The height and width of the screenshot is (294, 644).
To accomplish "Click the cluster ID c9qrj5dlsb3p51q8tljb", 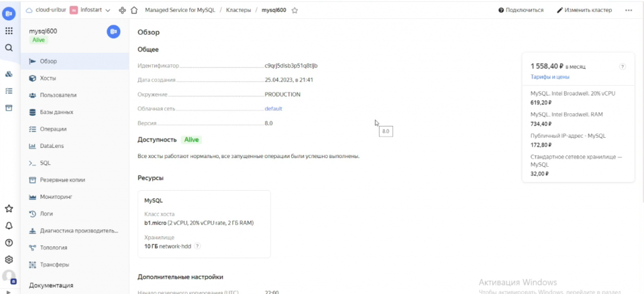I will 291,66.
